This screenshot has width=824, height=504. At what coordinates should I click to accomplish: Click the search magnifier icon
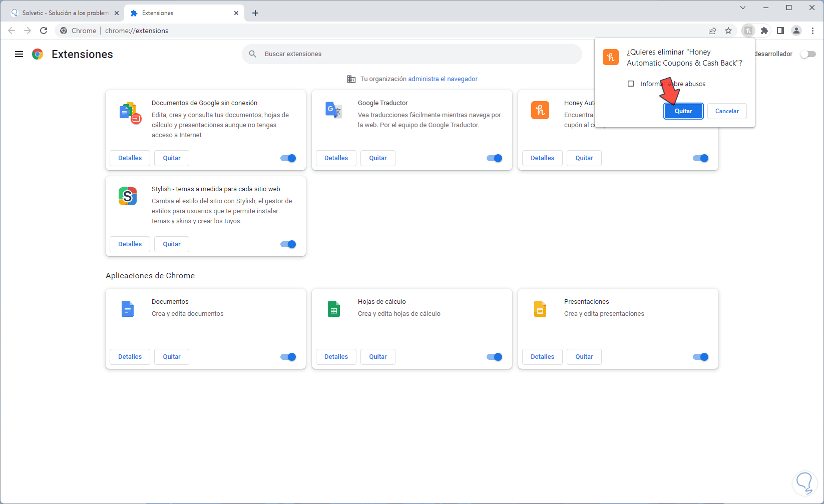(x=253, y=54)
